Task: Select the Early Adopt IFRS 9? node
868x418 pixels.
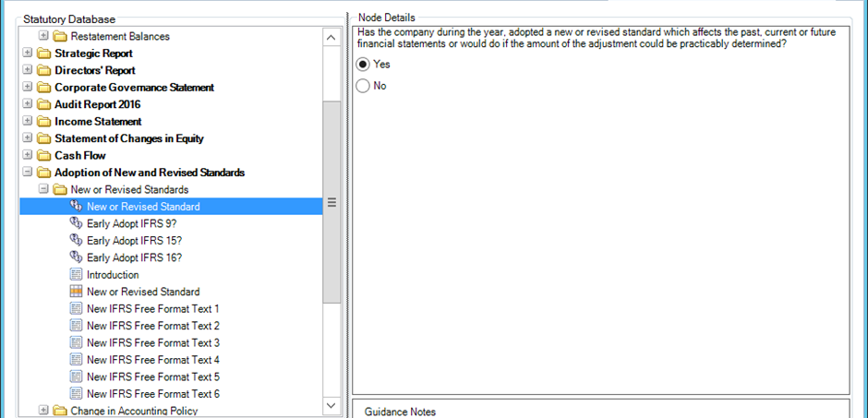Action: 132,223
